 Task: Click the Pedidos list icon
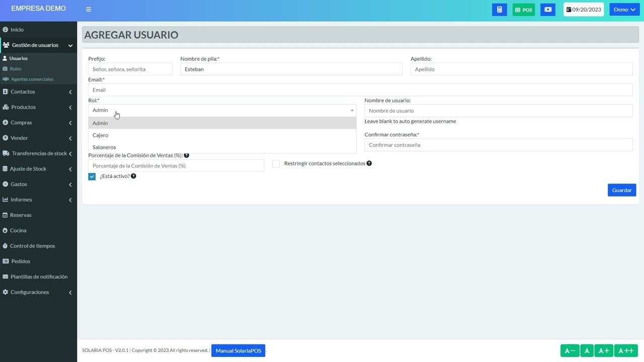pyautogui.click(x=6, y=261)
